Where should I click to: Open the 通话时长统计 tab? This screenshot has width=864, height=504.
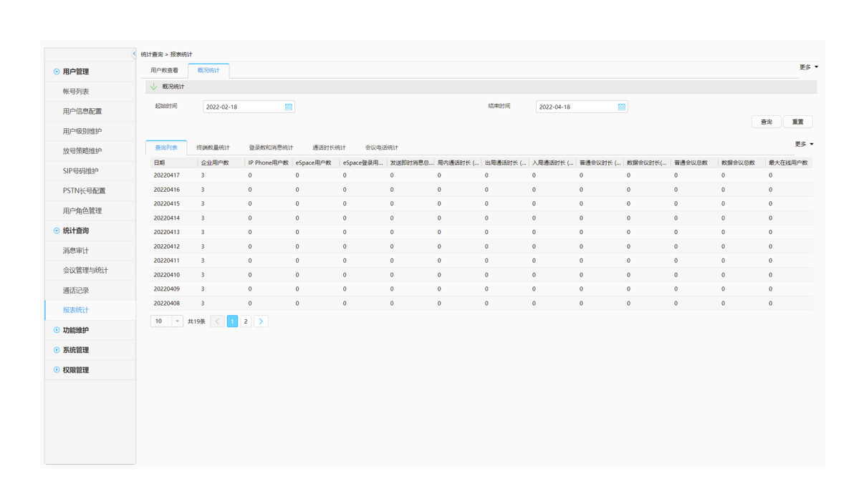[x=329, y=147]
